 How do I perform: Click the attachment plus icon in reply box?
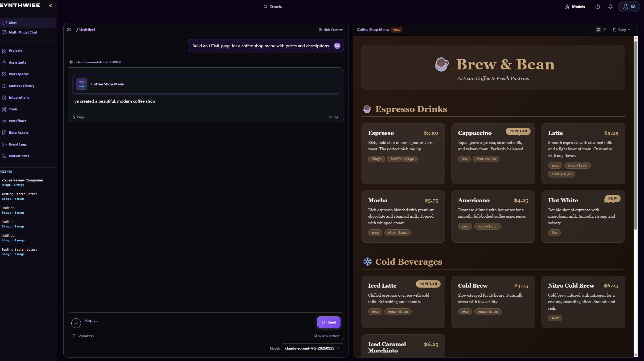click(76, 323)
